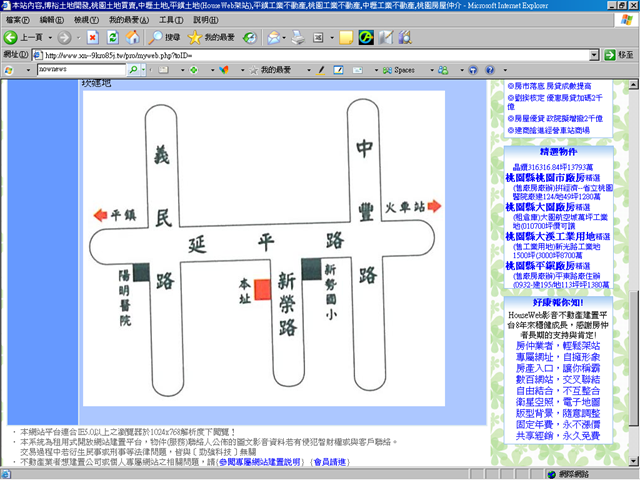Print the page with printer icon
The height and width of the screenshot is (480, 640).
click(298, 38)
